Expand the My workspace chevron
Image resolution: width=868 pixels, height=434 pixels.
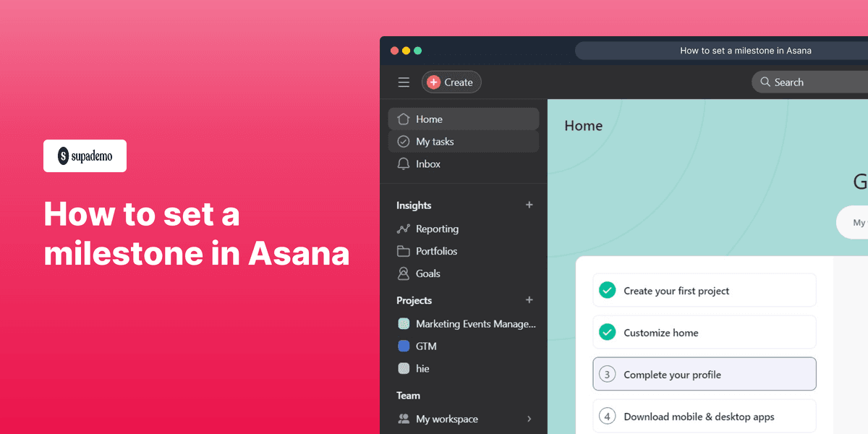(x=528, y=419)
